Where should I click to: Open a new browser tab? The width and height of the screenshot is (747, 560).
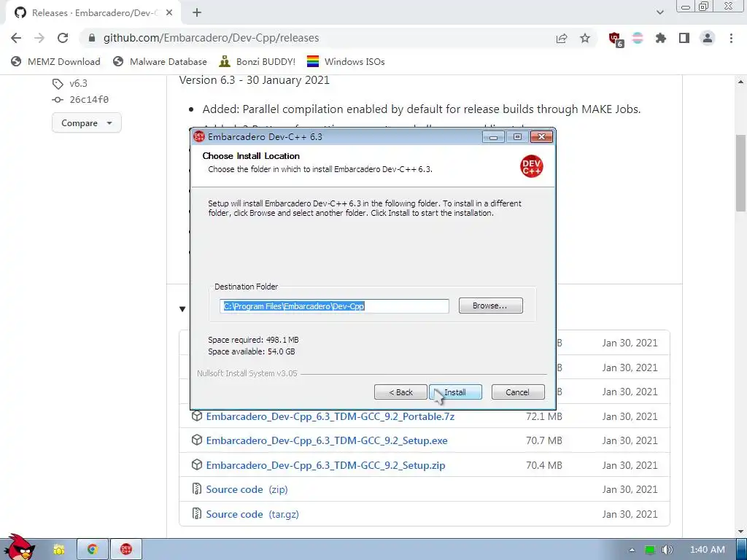pyautogui.click(x=197, y=13)
